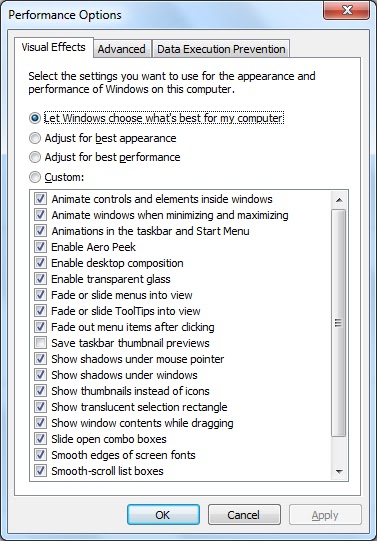
Task: Uncheck Smooth edges of screen fonts
Action: click(40, 455)
